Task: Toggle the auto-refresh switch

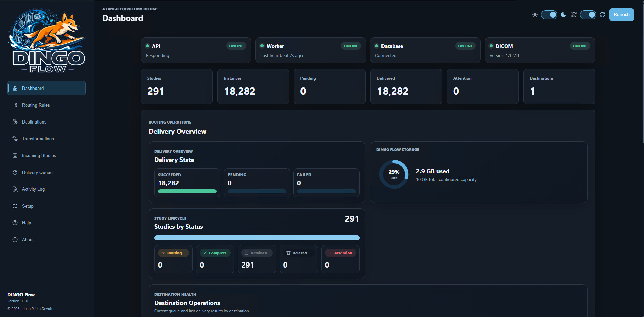Action: 588,15
